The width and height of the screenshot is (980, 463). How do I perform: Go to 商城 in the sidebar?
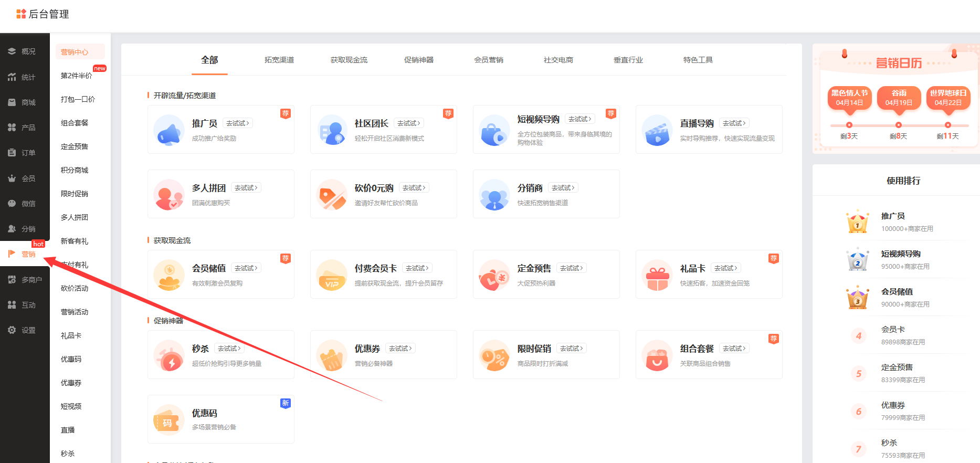point(22,102)
